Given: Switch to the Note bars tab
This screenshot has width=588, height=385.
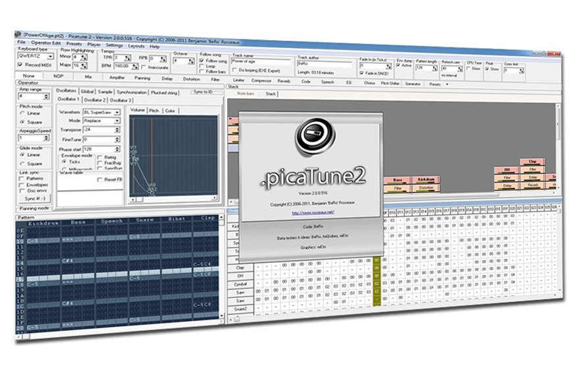Looking at the screenshot, I should coord(246,93).
